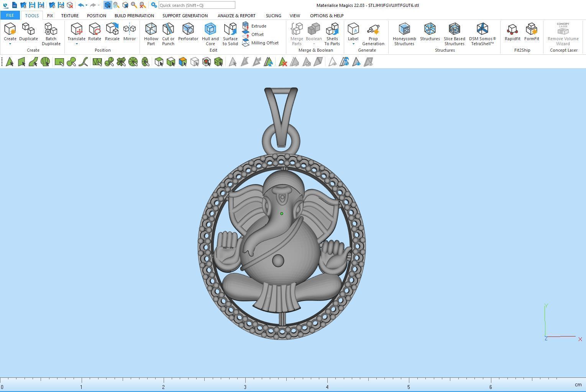Select the Rotate tool
Screen dimensions: 586x392
tap(95, 32)
